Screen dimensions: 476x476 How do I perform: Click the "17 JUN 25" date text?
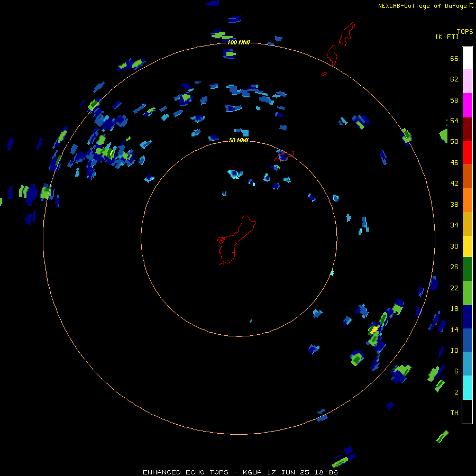288,472
